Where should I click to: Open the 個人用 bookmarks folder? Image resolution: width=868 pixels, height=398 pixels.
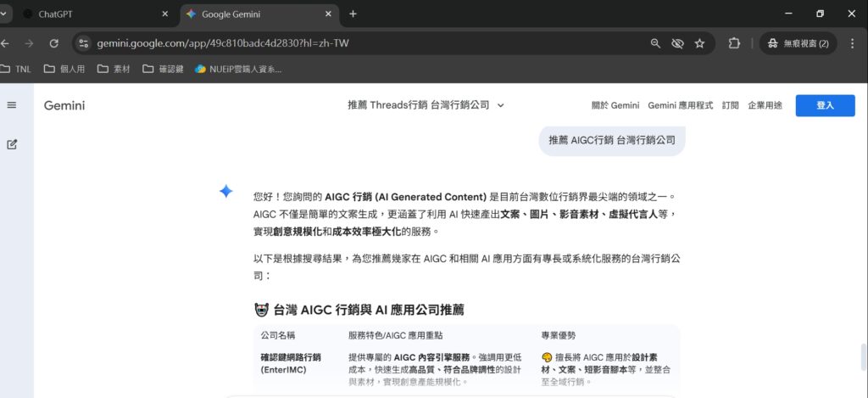(x=64, y=70)
